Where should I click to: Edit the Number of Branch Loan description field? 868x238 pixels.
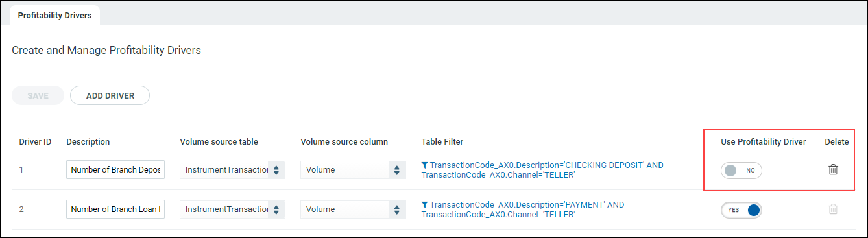click(x=115, y=209)
